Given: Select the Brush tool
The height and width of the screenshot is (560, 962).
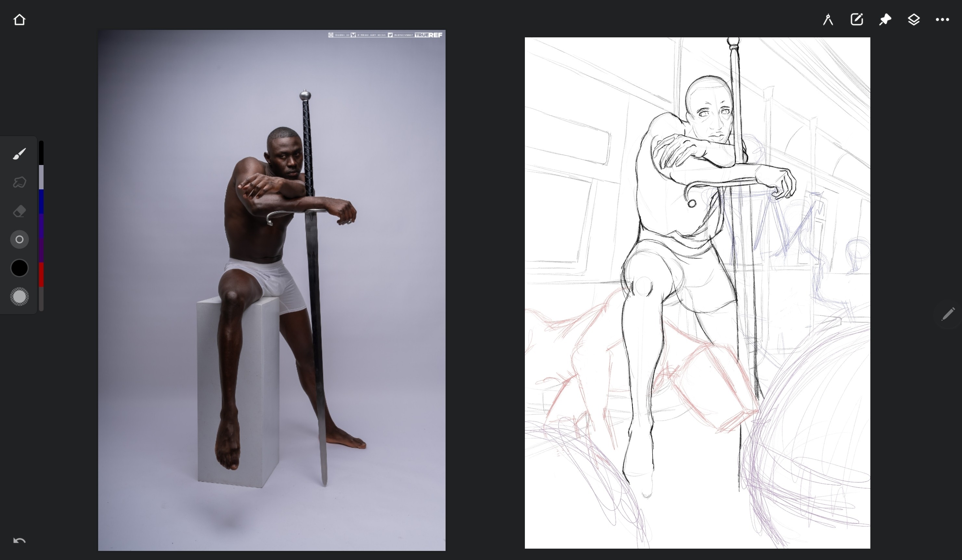Looking at the screenshot, I should click(x=19, y=154).
